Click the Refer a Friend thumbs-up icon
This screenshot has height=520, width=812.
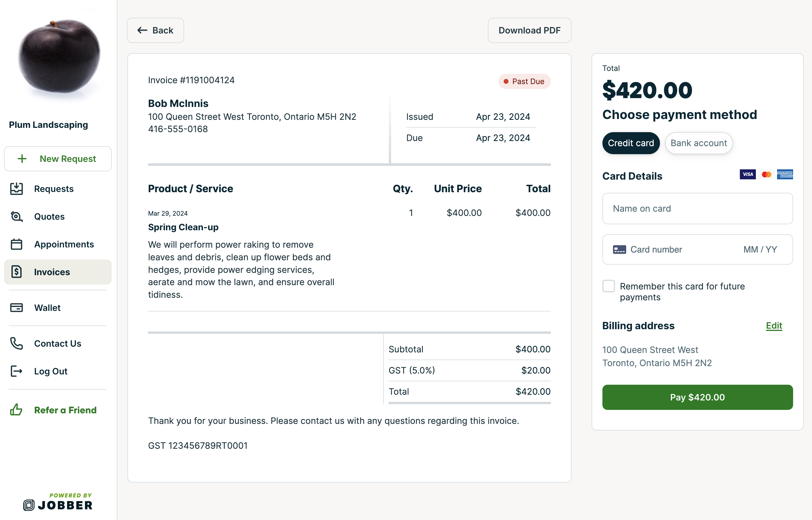(x=16, y=410)
